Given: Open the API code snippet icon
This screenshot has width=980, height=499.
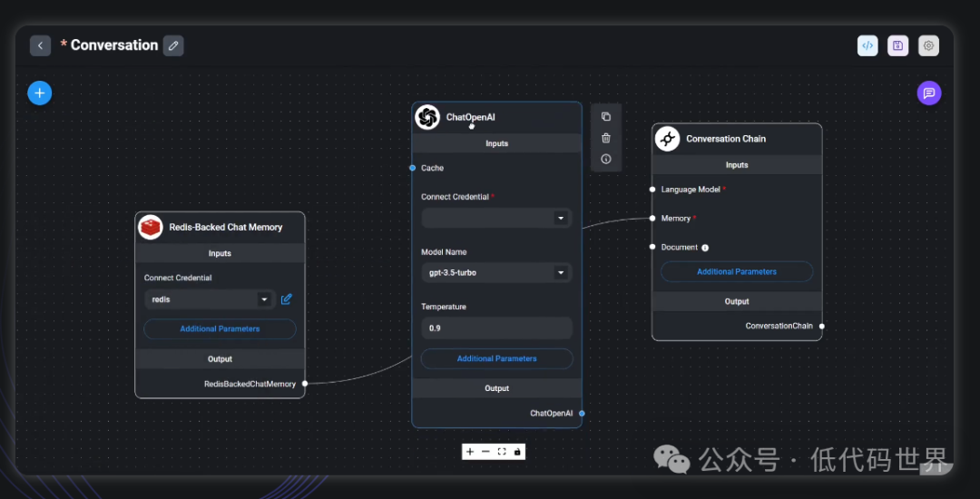Looking at the screenshot, I should 867,45.
